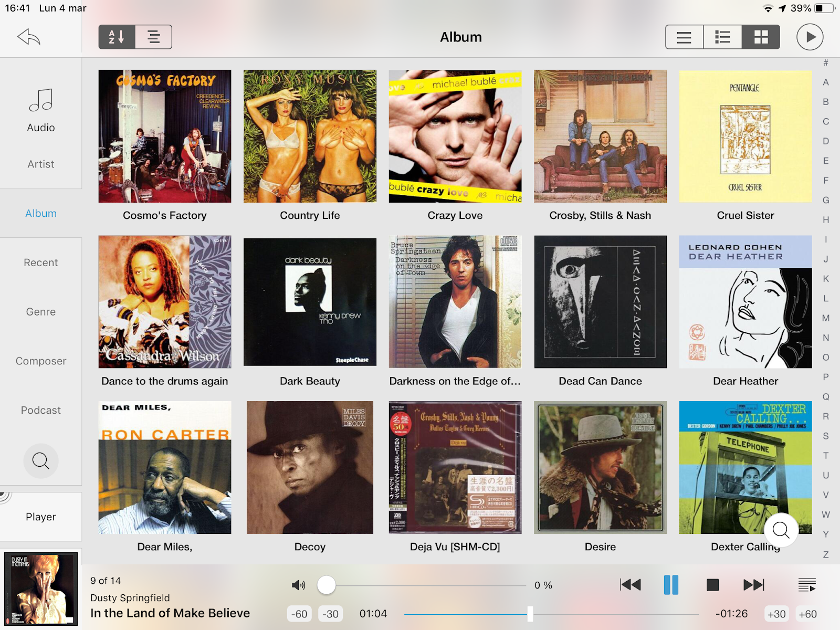Open Dark Beauty album cover
Screen dimensions: 840x630
coord(310,302)
